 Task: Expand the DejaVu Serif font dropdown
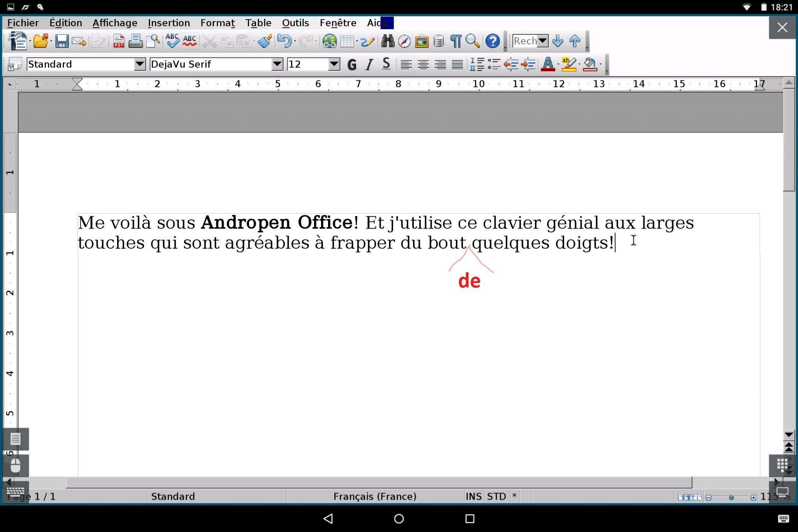[x=277, y=64]
